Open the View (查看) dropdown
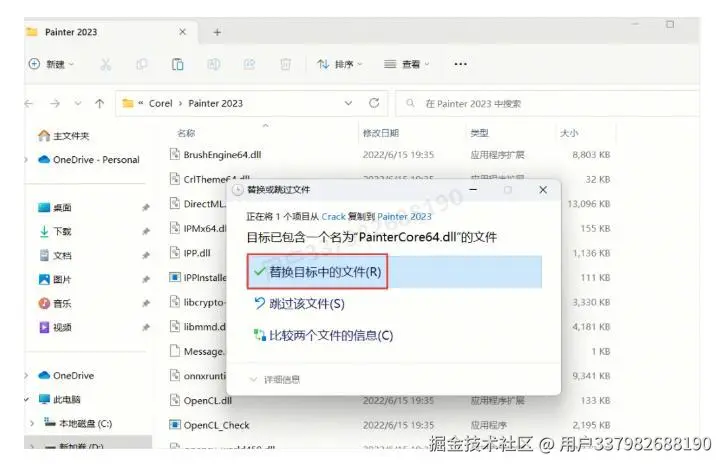 (407, 64)
